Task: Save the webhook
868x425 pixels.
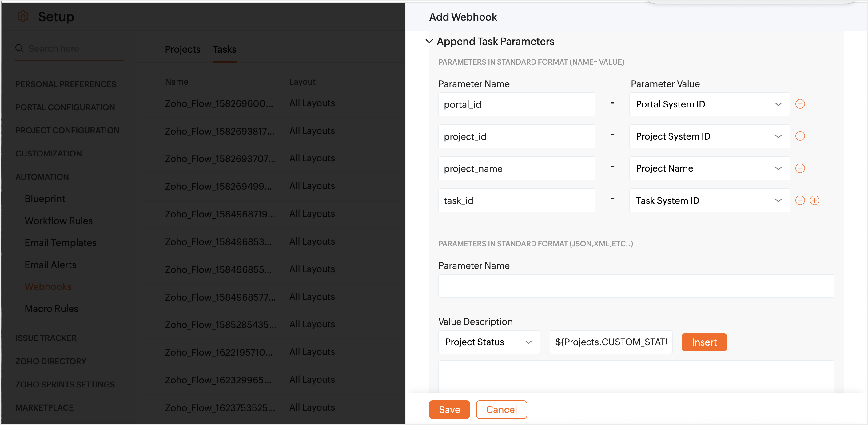Action: [x=449, y=409]
